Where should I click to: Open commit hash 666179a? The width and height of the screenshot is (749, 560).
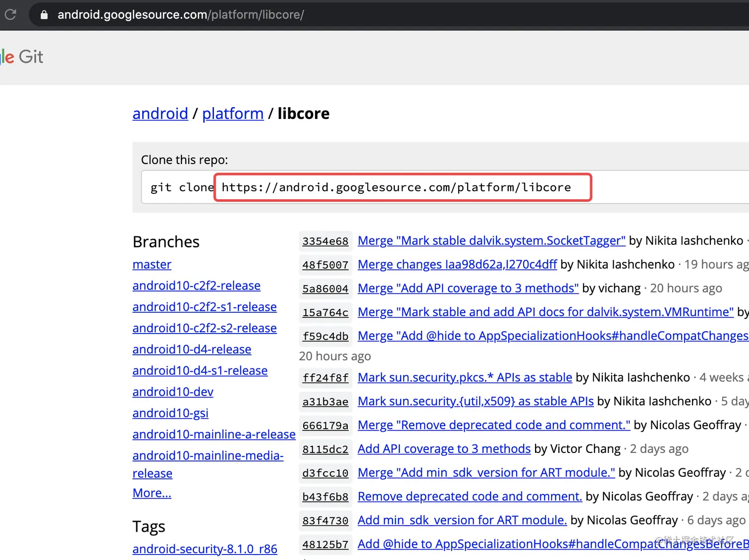tap(325, 426)
